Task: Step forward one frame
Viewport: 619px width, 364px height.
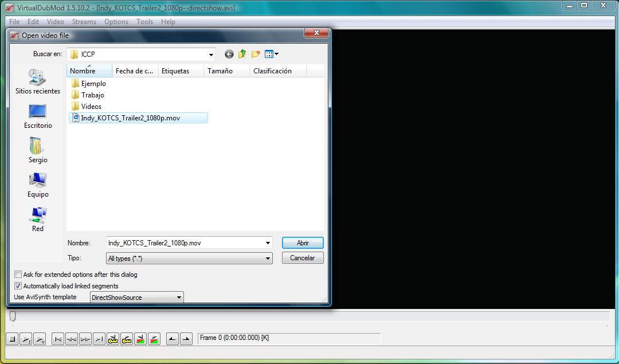Action: click(85, 339)
